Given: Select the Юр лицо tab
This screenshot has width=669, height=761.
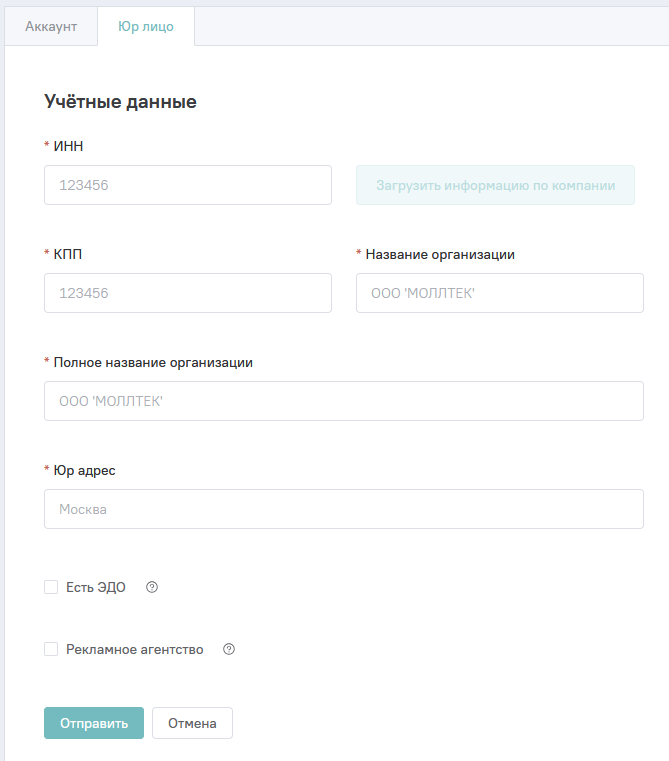Looking at the screenshot, I should click(146, 27).
